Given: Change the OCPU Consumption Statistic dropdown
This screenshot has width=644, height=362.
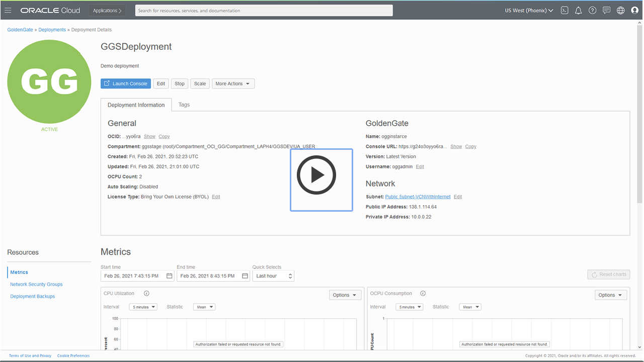Looking at the screenshot, I should point(470,307).
